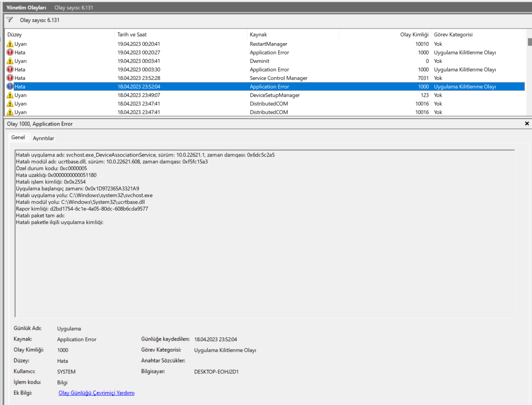Click date 19.04.2023 00:20:27 cell
The image size is (532, 405).
(x=139, y=52)
